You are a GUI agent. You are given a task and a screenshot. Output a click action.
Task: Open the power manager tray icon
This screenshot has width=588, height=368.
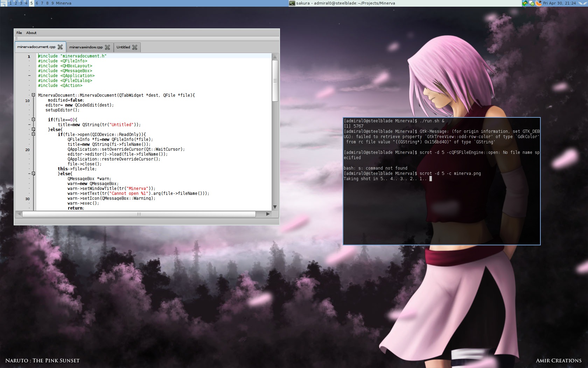[525, 3]
